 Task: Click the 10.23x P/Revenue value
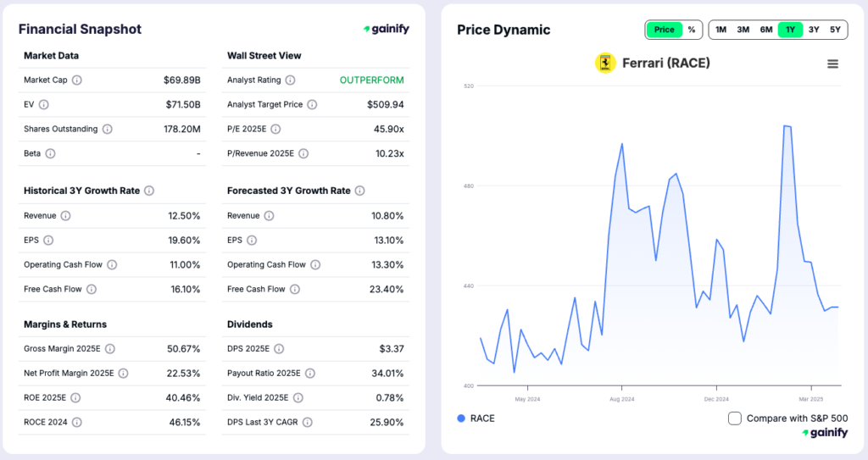(390, 153)
